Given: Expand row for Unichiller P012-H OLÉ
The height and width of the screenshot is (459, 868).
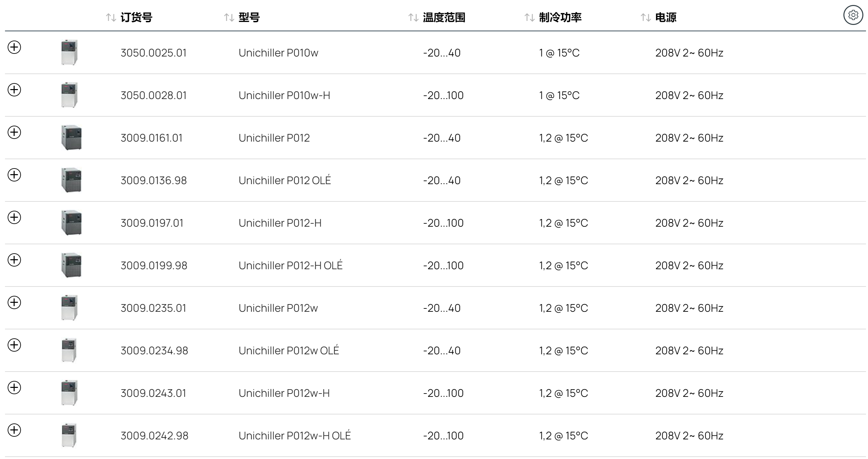Looking at the screenshot, I should pos(14,260).
